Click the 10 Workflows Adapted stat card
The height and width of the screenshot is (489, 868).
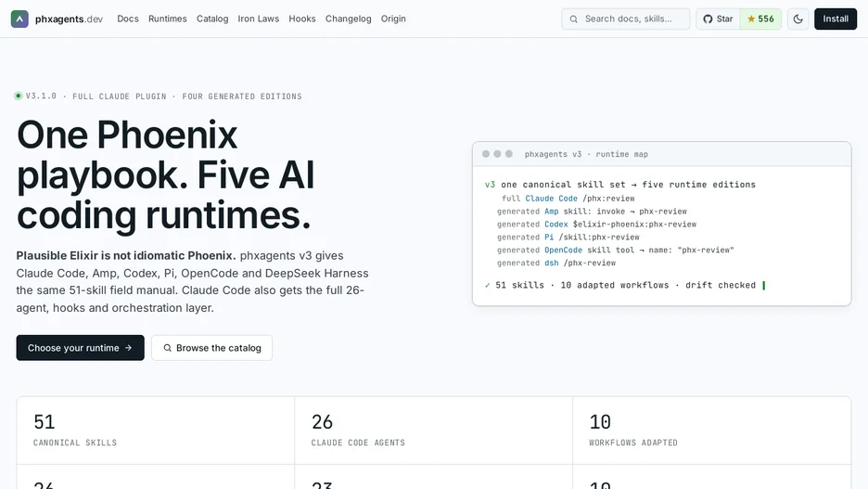[x=712, y=431]
